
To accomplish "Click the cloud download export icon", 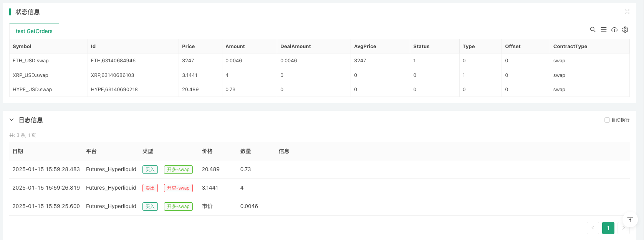I will pyautogui.click(x=614, y=30).
